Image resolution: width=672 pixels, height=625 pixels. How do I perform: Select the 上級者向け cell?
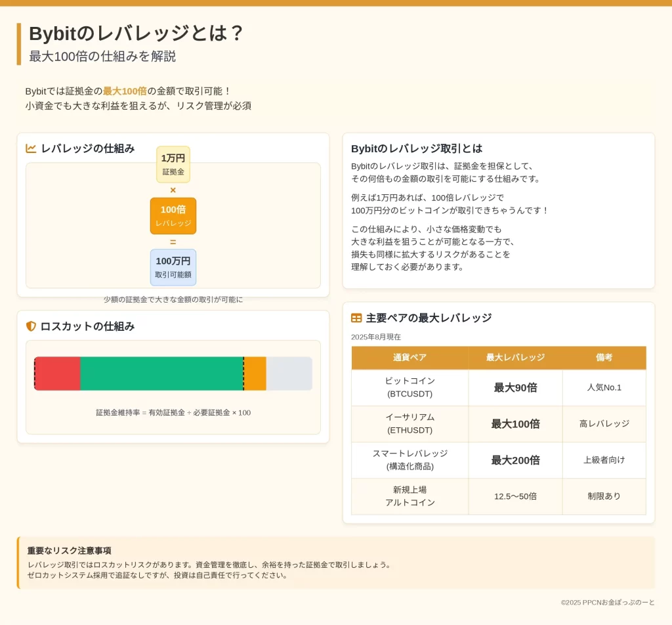click(x=604, y=460)
